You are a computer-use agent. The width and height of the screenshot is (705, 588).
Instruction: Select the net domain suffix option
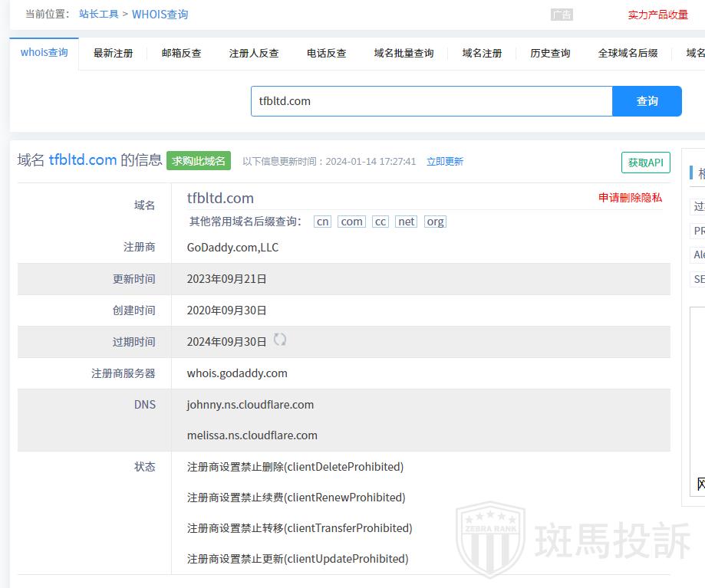click(406, 222)
